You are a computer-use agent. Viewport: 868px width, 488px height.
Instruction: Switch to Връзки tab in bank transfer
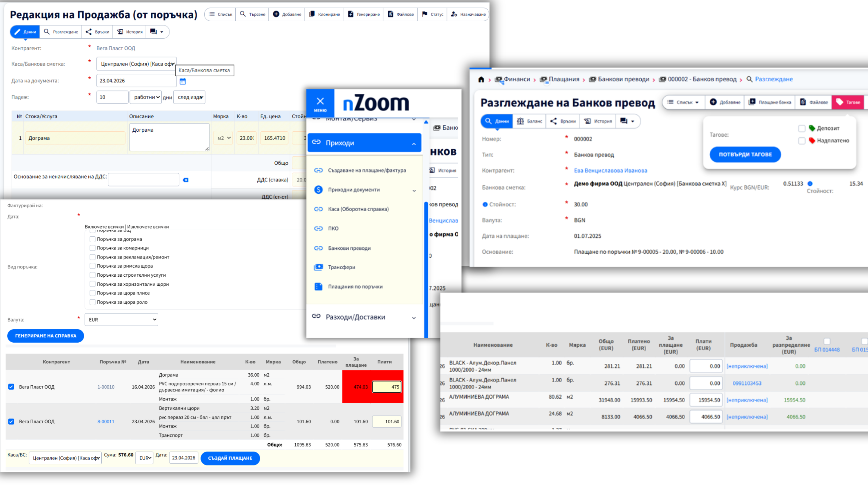563,121
